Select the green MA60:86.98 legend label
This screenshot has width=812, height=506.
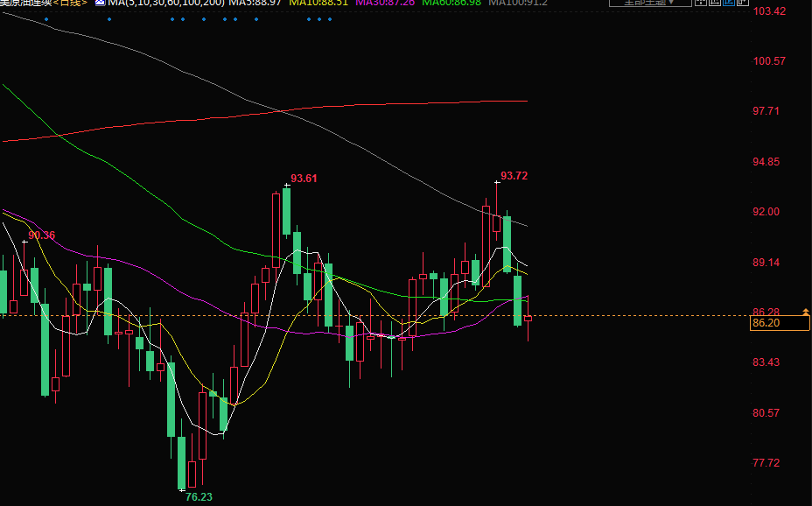[x=451, y=3]
